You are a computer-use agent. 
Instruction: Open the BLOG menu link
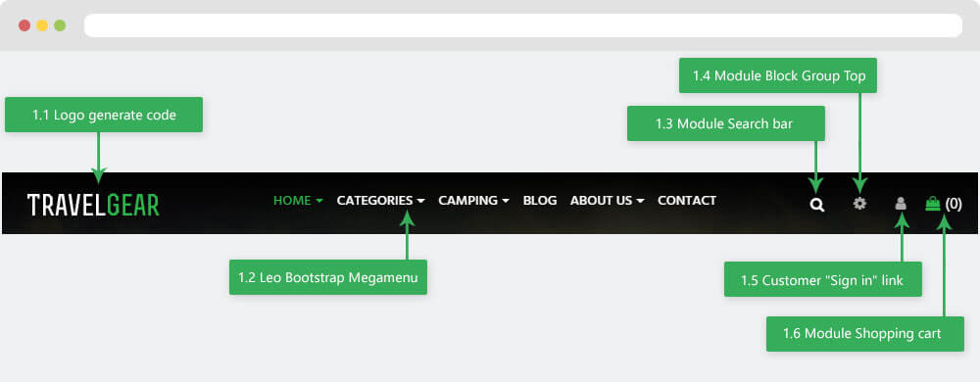(540, 201)
